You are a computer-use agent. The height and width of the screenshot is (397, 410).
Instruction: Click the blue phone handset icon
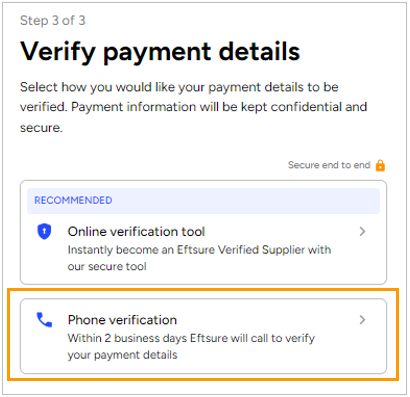44,320
